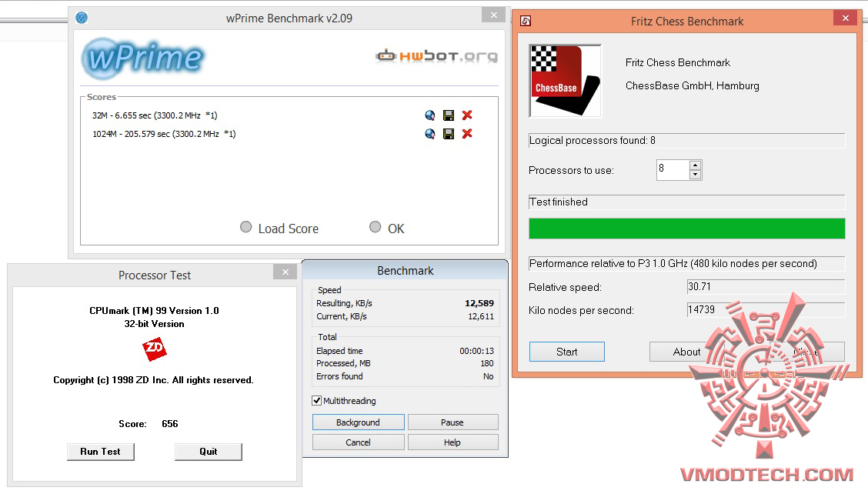Click the About button in Fritz Chess Benchmark
The height and width of the screenshot is (494, 868).
pyautogui.click(x=686, y=352)
